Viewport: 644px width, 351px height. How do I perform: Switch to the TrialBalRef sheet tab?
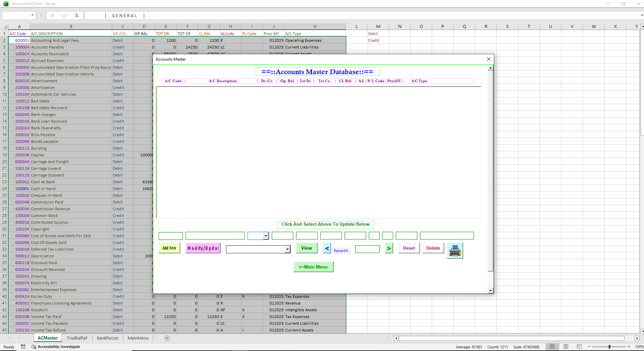(x=77, y=338)
